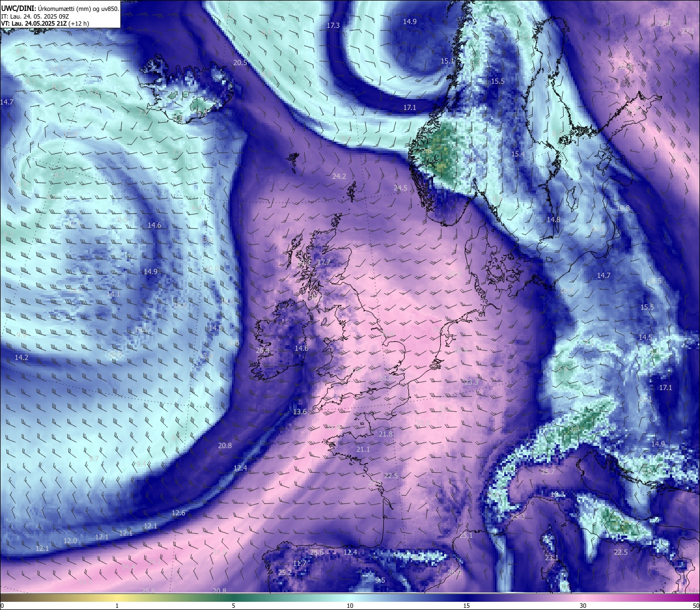
Task: Click the "23.1" value near Sardinia
Action: [552, 558]
